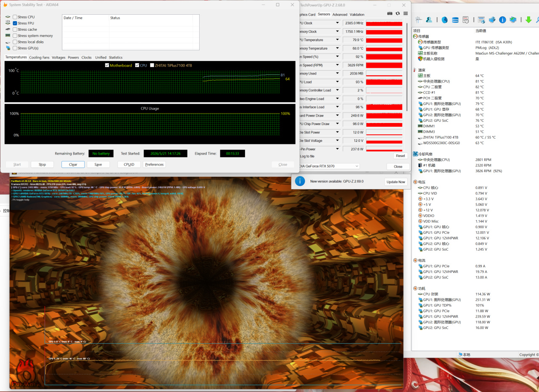Open the Memory Temperature sensor dropdown
This screenshot has width=539, height=392.
[x=337, y=48]
